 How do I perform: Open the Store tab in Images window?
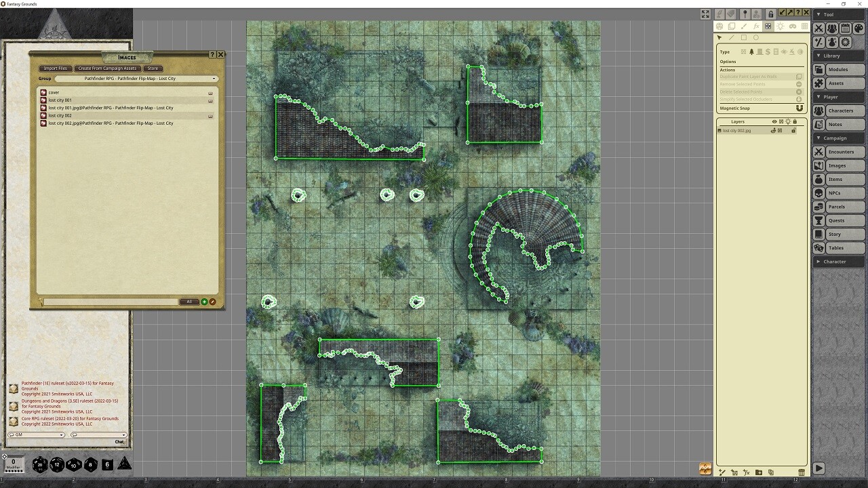(x=152, y=68)
